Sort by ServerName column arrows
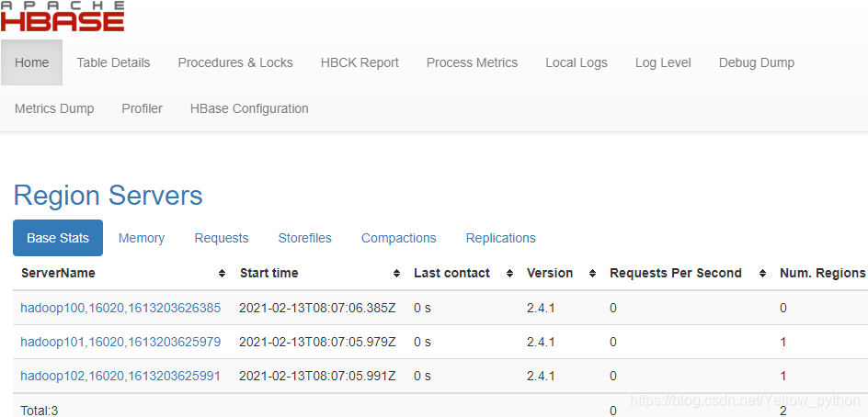Viewport: 868px width, 417px height. (222, 273)
